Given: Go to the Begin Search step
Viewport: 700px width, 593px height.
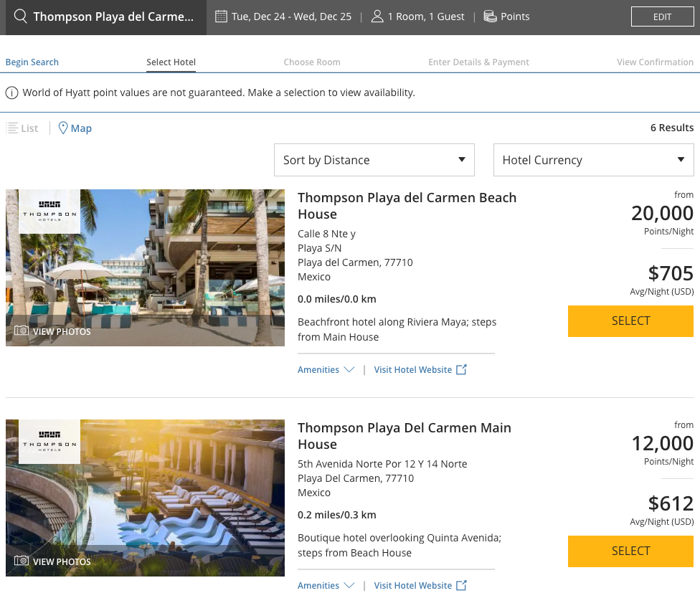Looking at the screenshot, I should 32,62.
